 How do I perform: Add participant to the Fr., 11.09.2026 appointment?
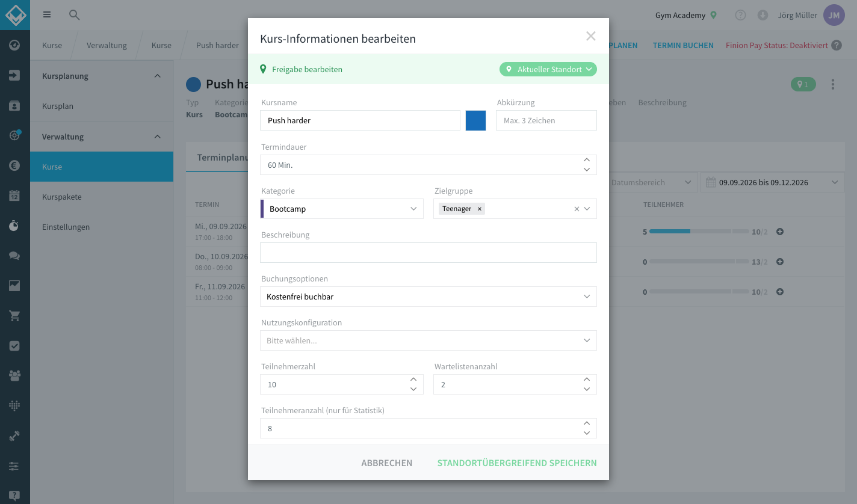(x=780, y=292)
